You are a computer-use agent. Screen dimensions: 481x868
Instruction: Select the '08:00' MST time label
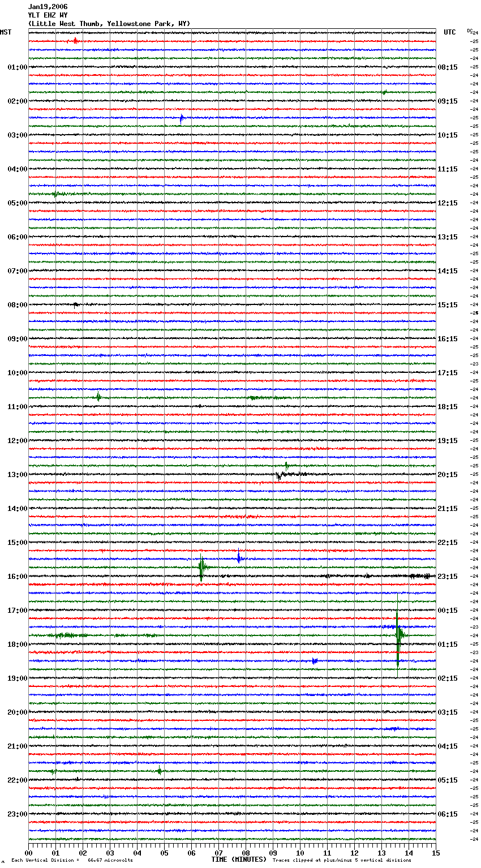18,305
